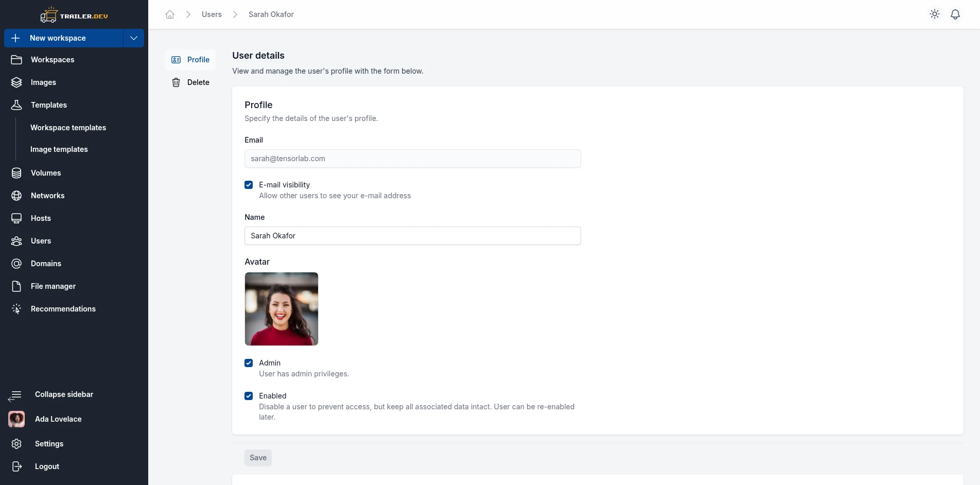Toggle the Admin checkbox
This screenshot has width=980, height=485.
tap(249, 363)
